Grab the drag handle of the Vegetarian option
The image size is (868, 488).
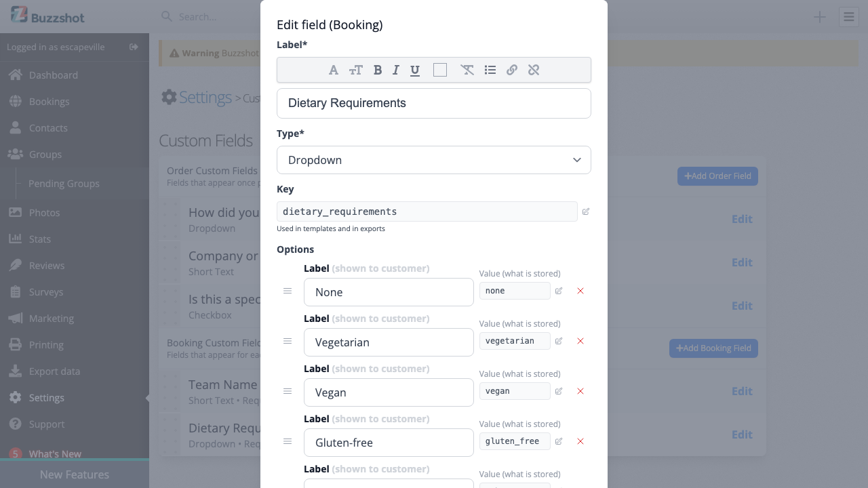point(288,341)
